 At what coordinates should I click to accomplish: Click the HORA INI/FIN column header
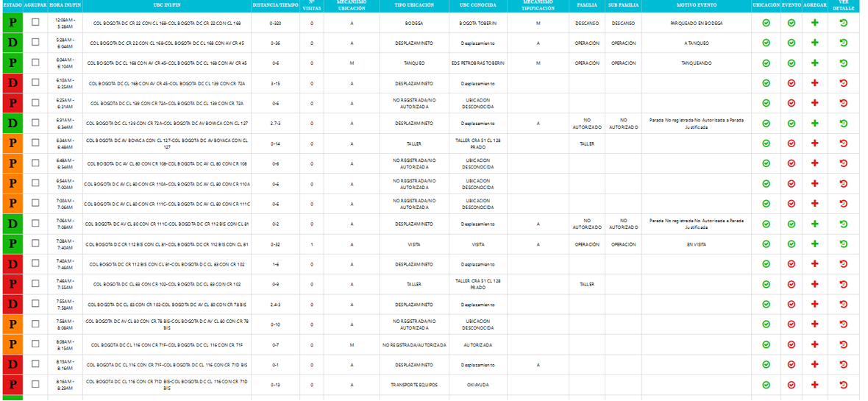[x=65, y=5]
